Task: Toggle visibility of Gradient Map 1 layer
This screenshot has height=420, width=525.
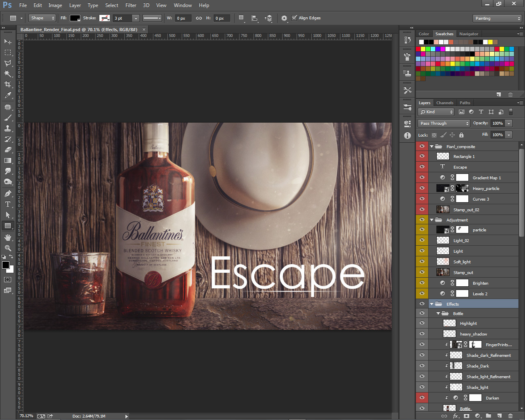Action: (x=422, y=178)
